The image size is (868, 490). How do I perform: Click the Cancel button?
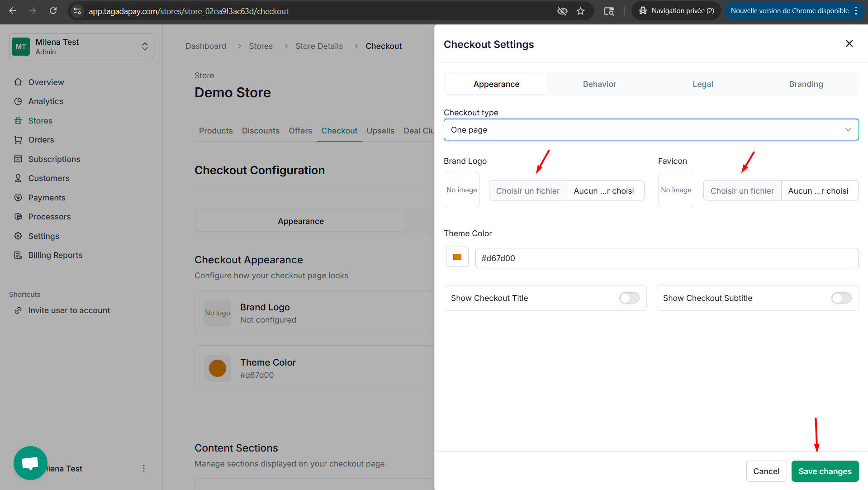766,471
